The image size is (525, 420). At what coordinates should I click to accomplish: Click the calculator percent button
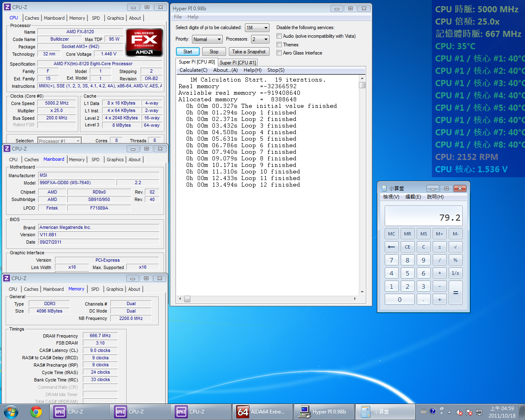point(455,260)
